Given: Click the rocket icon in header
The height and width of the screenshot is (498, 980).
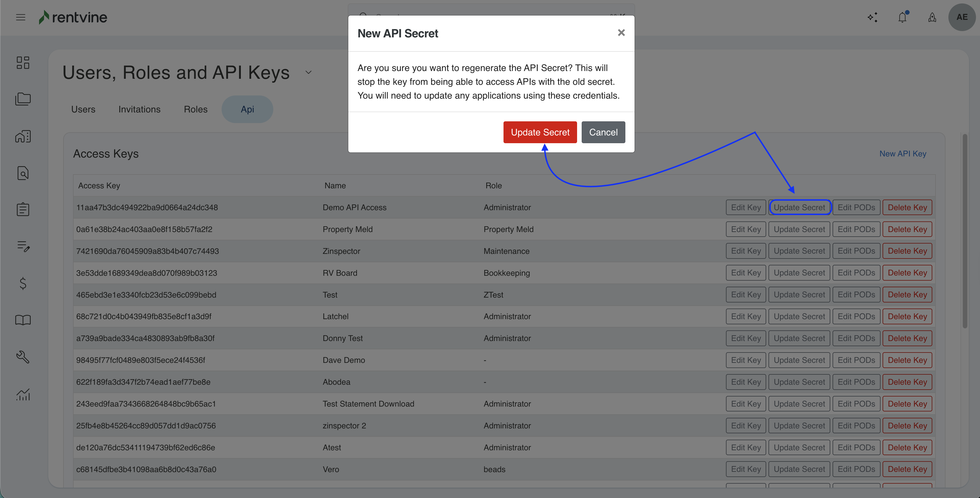Looking at the screenshot, I should (x=932, y=17).
